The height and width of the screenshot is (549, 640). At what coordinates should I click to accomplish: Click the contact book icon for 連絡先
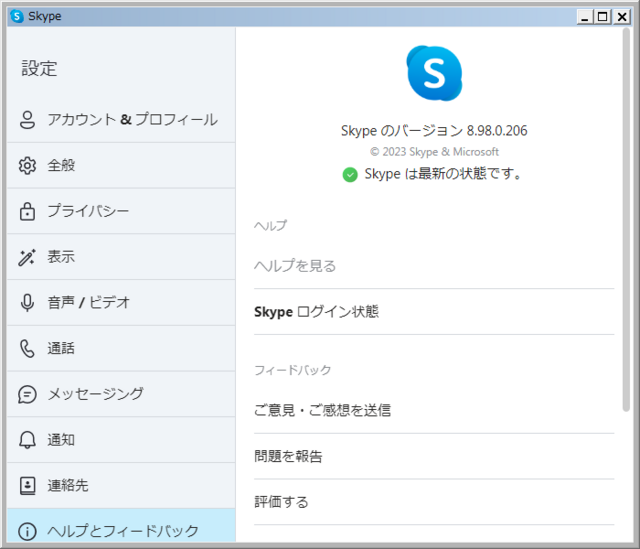click(x=27, y=486)
